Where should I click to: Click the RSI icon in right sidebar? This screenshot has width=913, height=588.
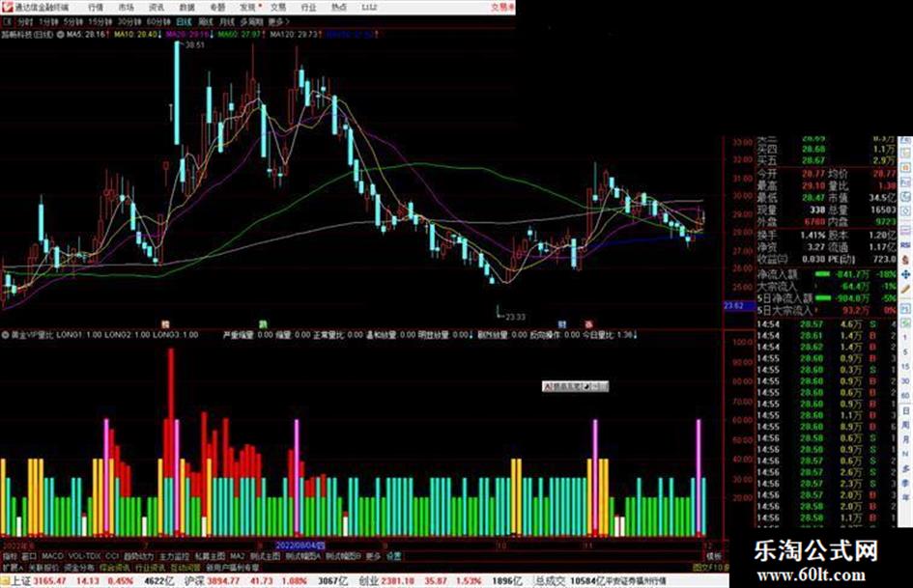click(x=905, y=245)
